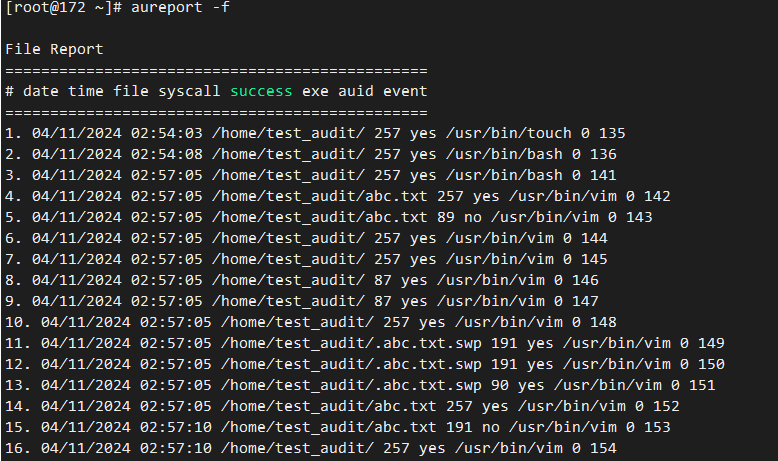778x461 pixels.
Task: Click the File Report heading
Action: 54,49
